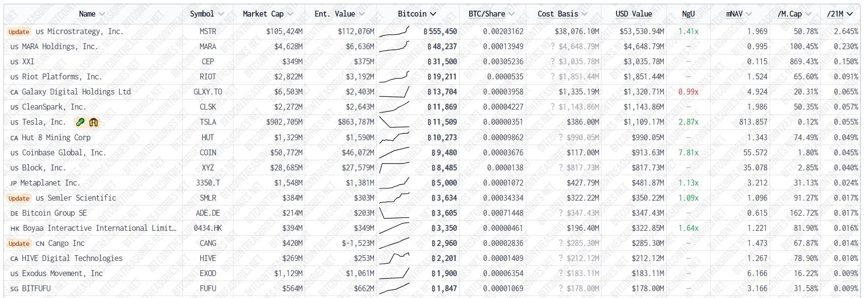Open the Riot Platforms, Inc. link
The width and height of the screenshot is (868, 298).
pyautogui.click(x=62, y=77)
